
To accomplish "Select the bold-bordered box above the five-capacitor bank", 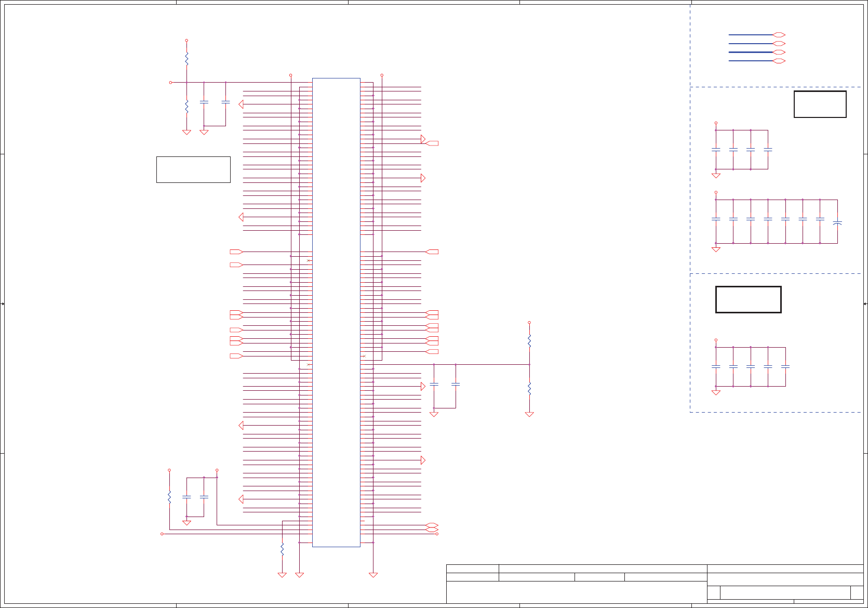I will point(748,299).
